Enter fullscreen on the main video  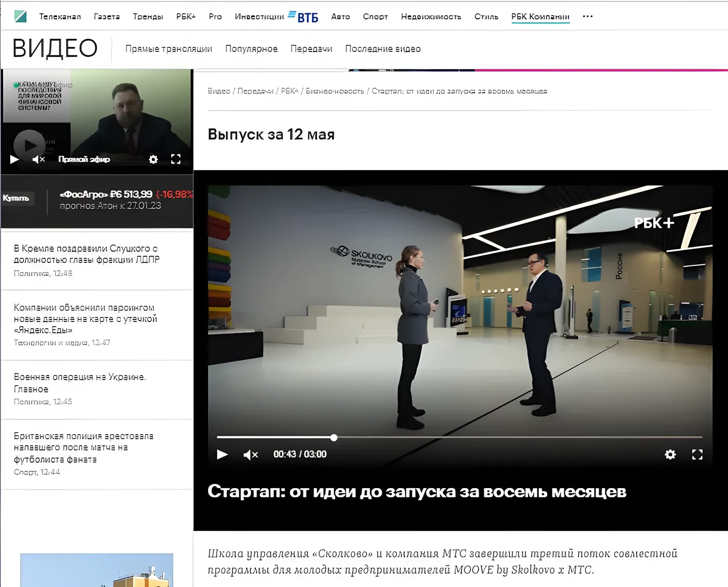point(697,455)
